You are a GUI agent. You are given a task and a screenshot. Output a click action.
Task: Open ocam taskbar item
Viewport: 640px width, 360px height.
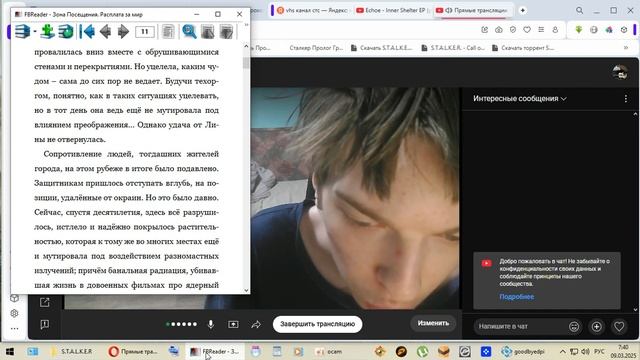(x=329, y=351)
